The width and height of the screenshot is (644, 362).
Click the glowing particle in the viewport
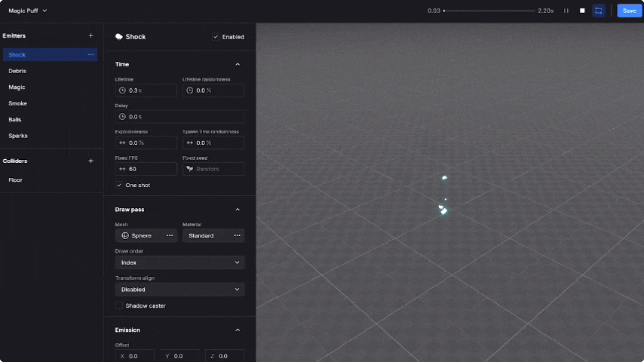click(443, 210)
